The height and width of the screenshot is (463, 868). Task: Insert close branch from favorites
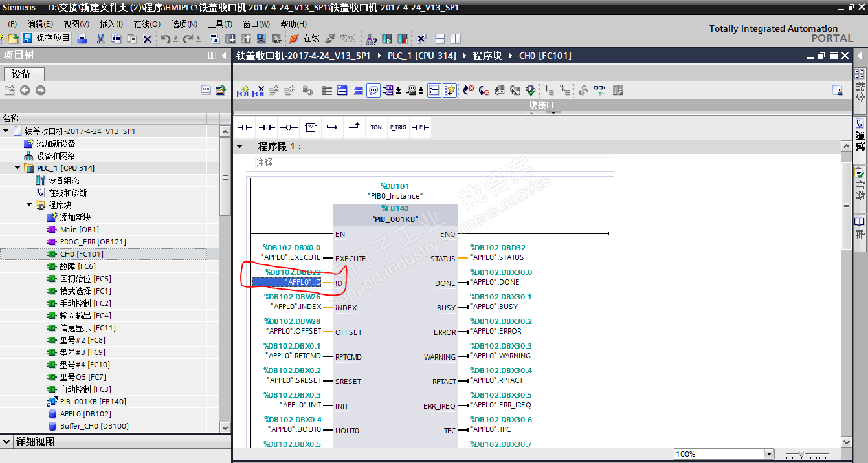coord(354,127)
